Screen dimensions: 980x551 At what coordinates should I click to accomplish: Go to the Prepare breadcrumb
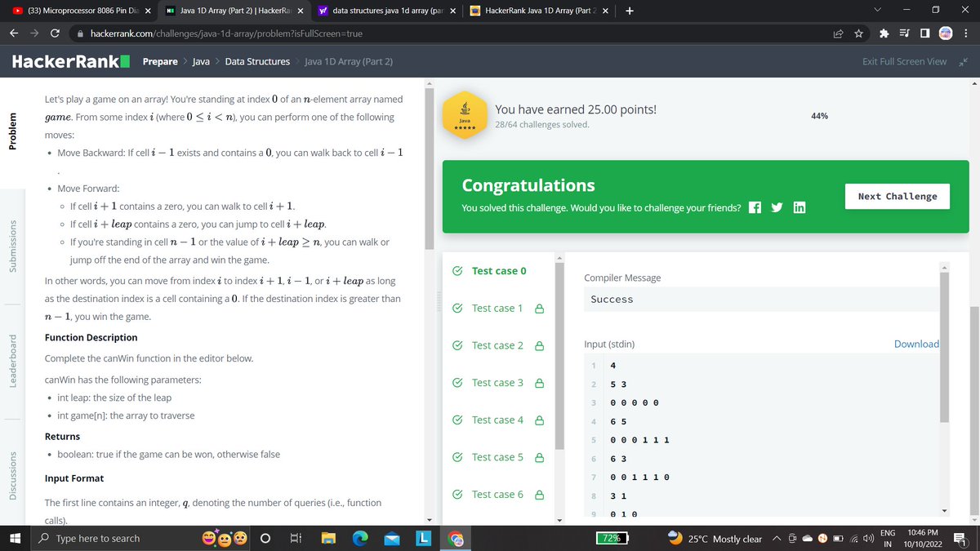pos(160,61)
